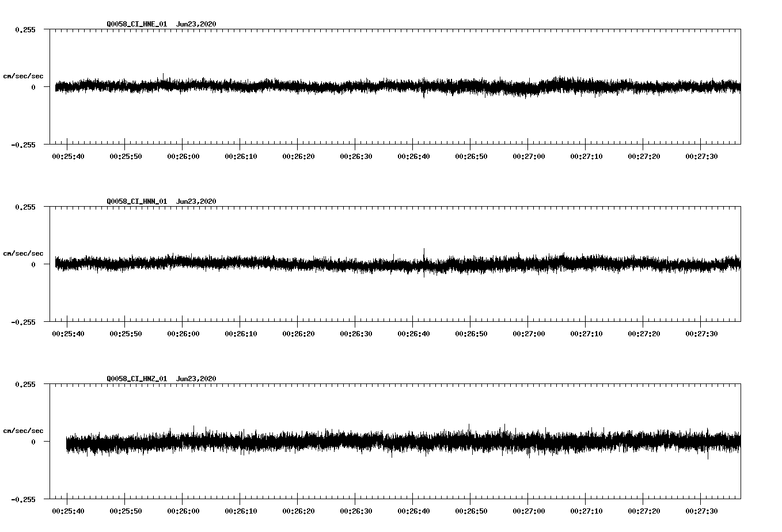Click the cm/sec/sec unit label of HNN plot
The height and width of the screenshot is (532, 782).
(x=24, y=253)
